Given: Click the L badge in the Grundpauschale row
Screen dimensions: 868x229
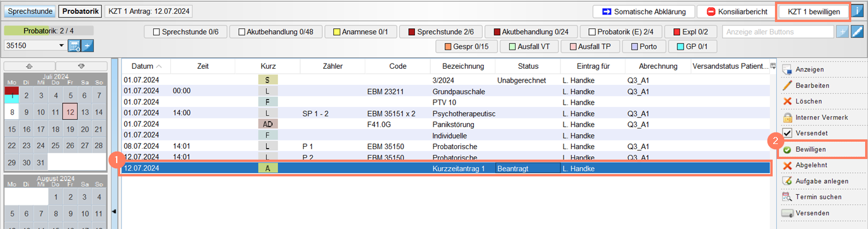Looking at the screenshot, I should click(268, 91).
